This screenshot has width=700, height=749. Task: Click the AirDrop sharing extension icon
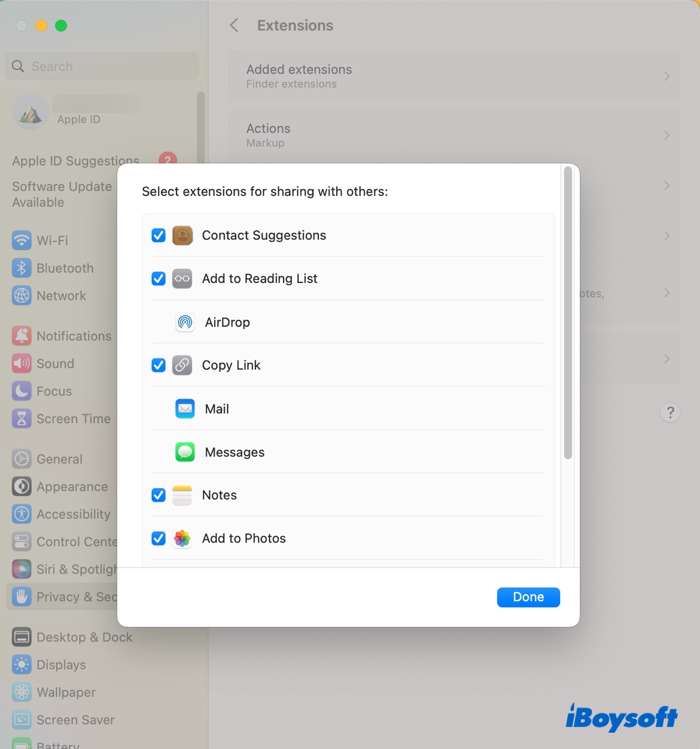pos(184,322)
